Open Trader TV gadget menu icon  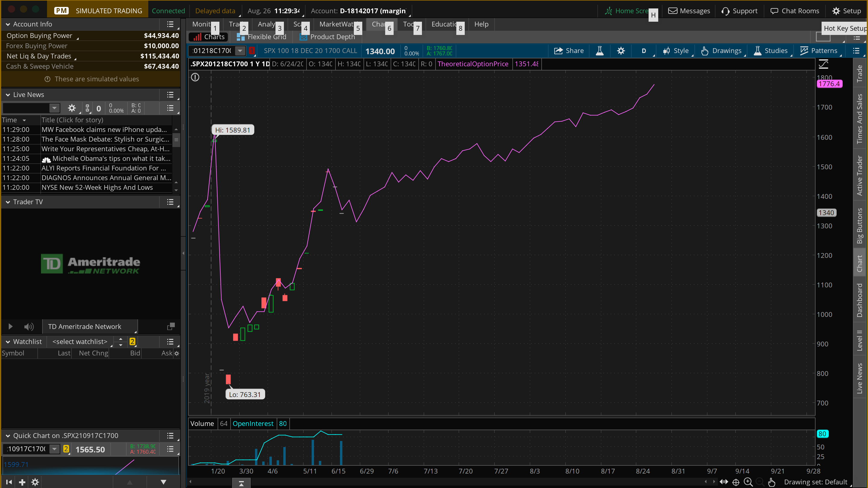[x=170, y=202]
